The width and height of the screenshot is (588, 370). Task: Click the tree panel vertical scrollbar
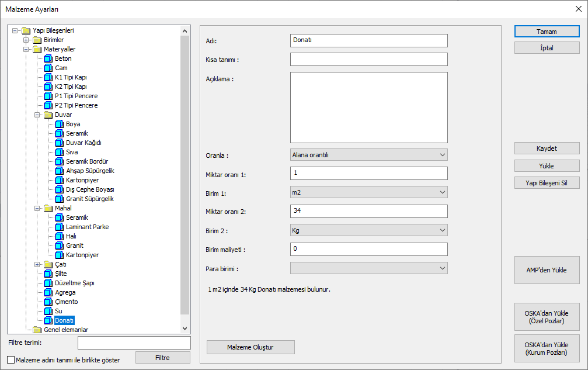(185, 175)
